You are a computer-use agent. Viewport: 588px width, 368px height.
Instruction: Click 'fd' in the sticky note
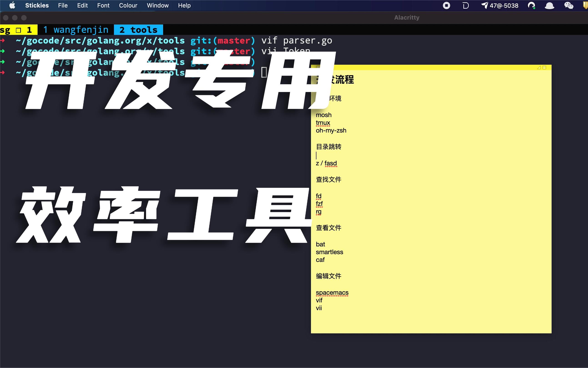click(318, 196)
